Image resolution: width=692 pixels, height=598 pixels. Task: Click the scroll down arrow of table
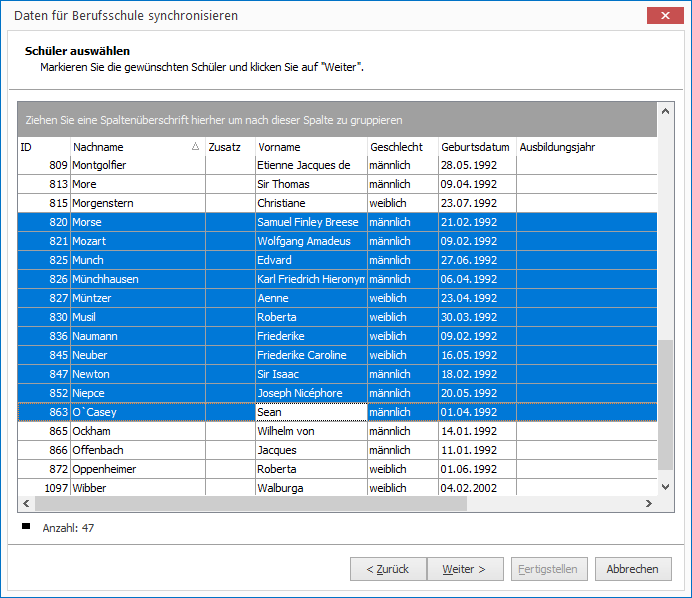point(666,487)
